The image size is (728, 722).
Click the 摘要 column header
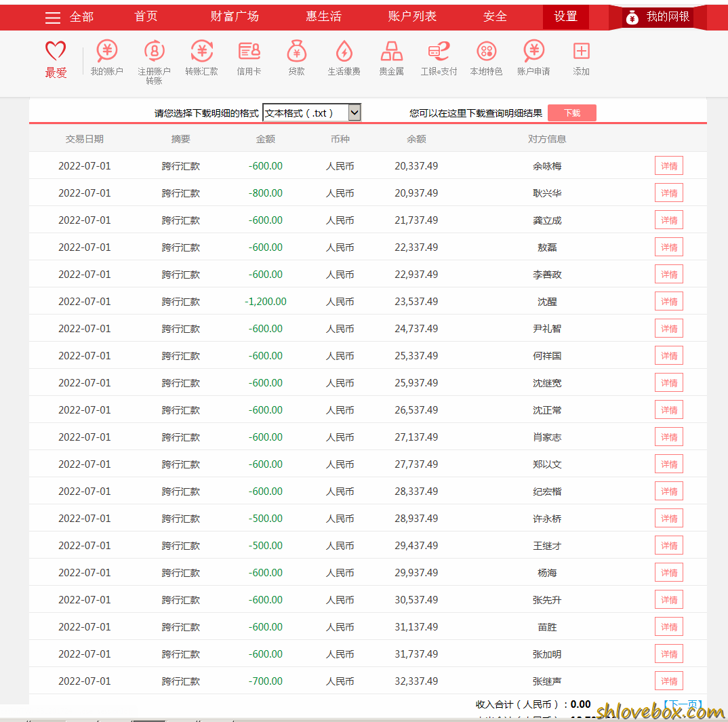click(x=180, y=139)
